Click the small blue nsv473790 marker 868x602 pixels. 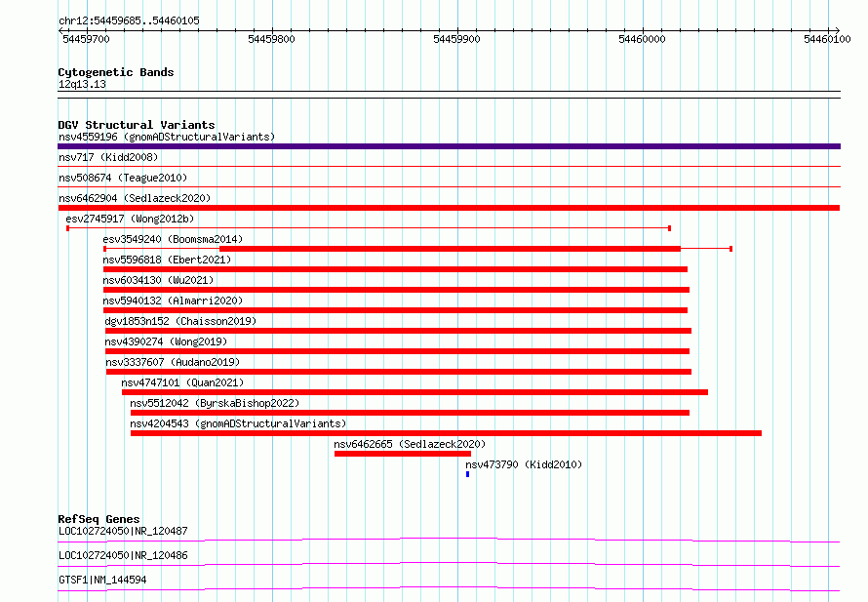(468, 474)
